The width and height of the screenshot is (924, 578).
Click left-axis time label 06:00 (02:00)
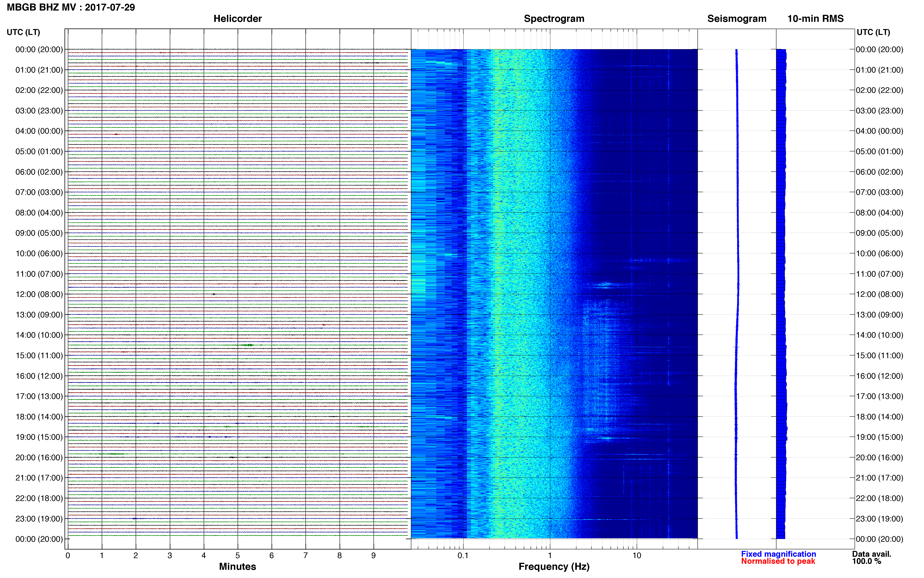pyautogui.click(x=39, y=172)
